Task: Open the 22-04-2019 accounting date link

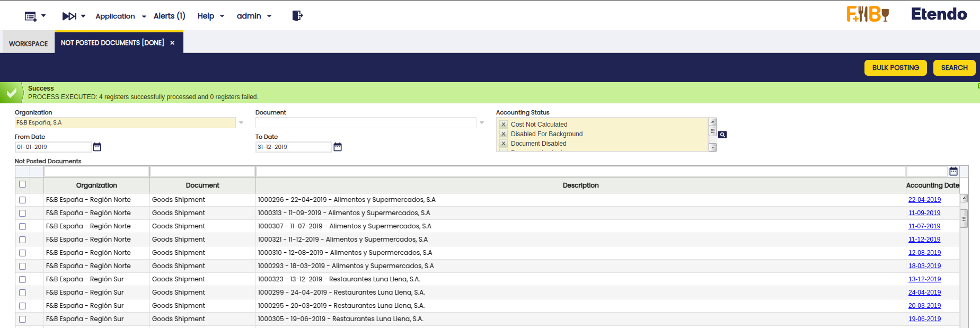Action: [925, 200]
